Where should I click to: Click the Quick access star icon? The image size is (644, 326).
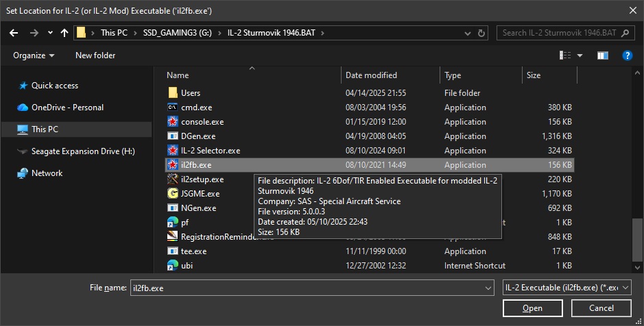tap(23, 86)
